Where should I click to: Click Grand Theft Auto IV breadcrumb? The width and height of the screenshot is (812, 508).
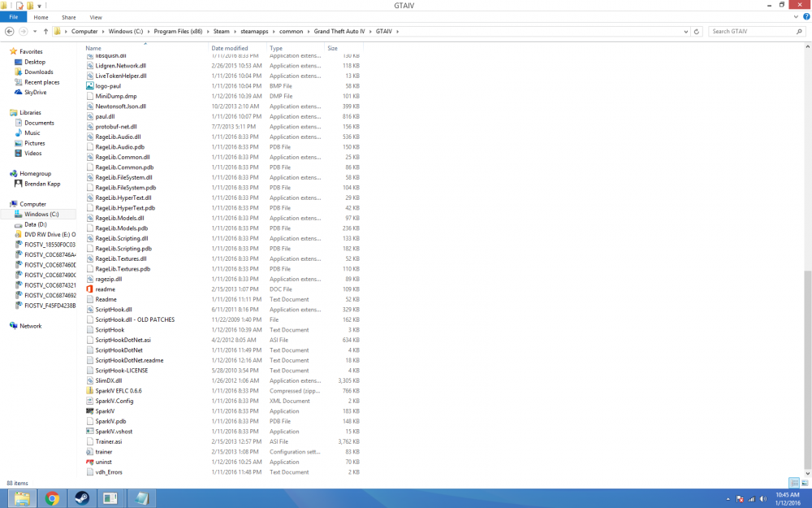[339, 32]
